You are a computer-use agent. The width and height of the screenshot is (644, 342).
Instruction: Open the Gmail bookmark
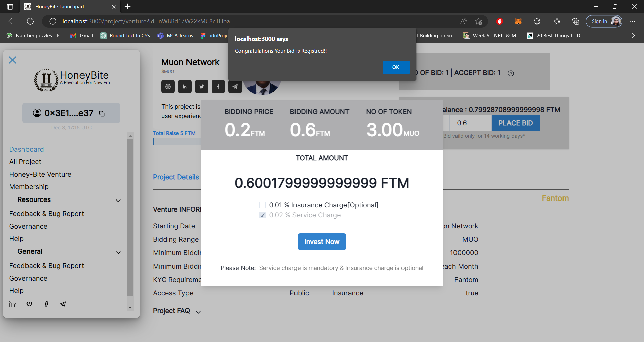coord(82,36)
